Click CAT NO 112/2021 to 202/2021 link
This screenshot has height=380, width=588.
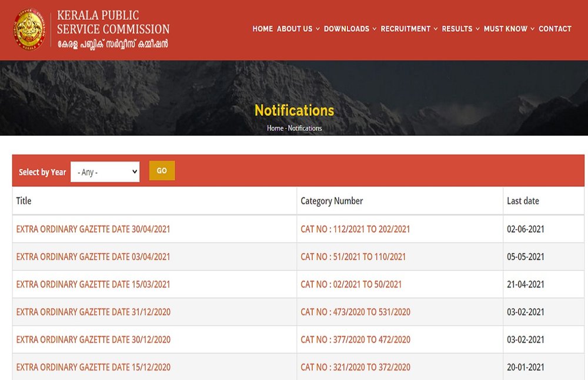tap(355, 229)
